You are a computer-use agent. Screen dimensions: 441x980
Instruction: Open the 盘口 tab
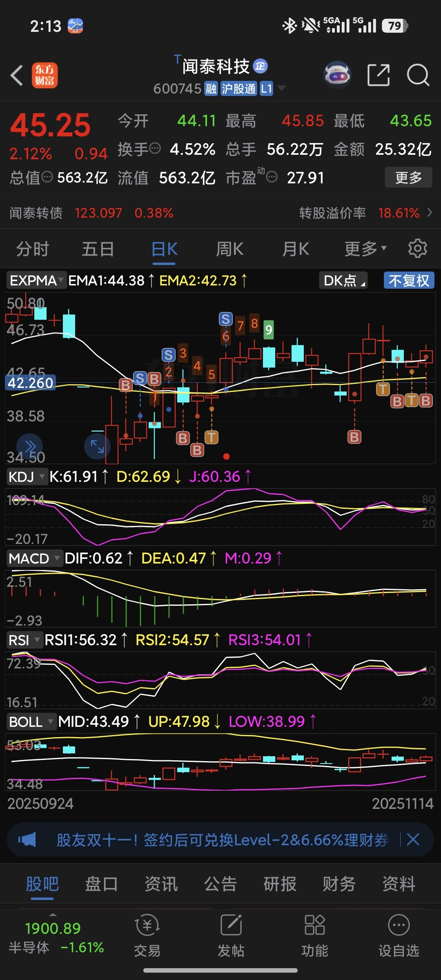click(102, 884)
